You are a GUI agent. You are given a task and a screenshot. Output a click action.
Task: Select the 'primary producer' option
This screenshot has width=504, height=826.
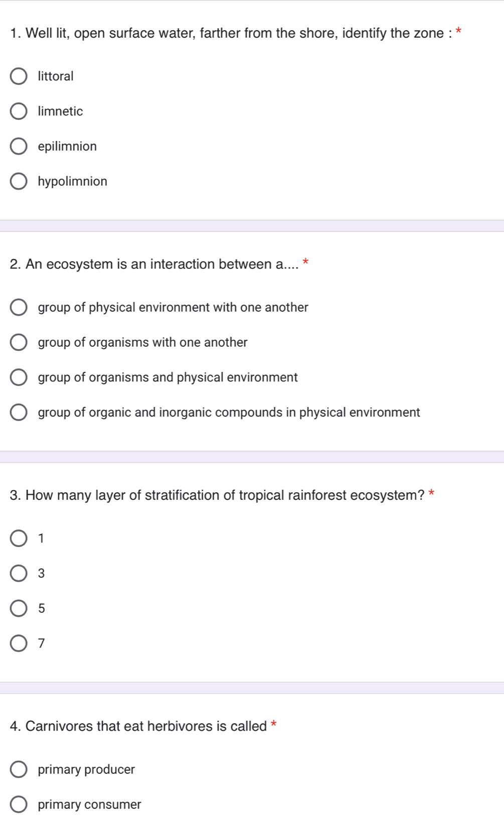(x=19, y=770)
